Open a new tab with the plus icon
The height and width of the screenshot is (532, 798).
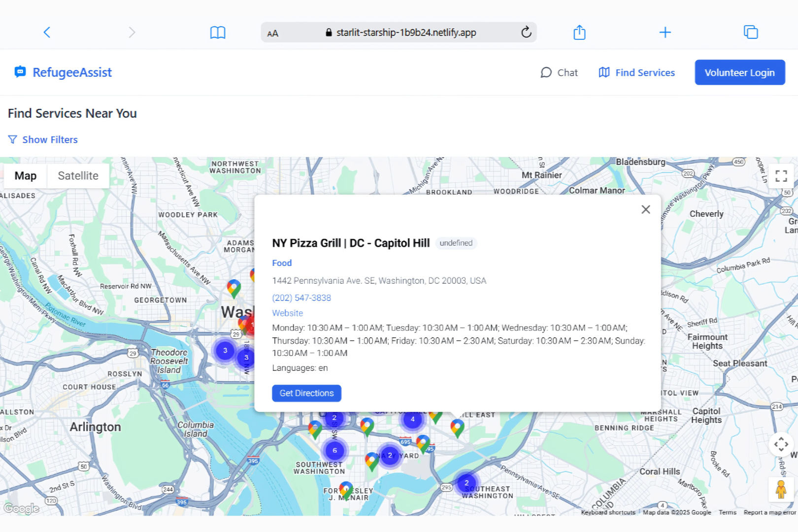pos(665,33)
